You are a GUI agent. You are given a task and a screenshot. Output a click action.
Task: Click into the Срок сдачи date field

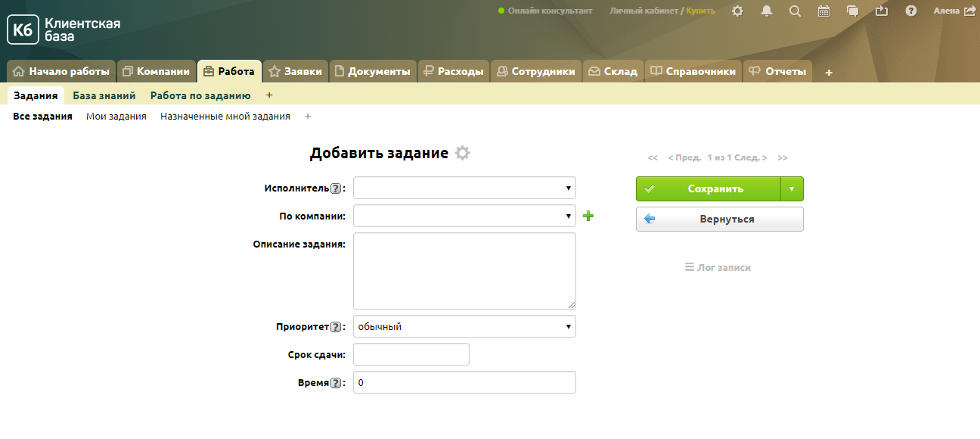(411, 354)
